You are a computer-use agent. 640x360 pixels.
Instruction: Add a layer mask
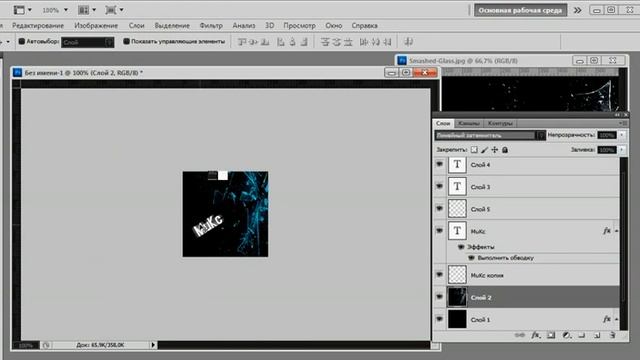click(x=551, y=335)
